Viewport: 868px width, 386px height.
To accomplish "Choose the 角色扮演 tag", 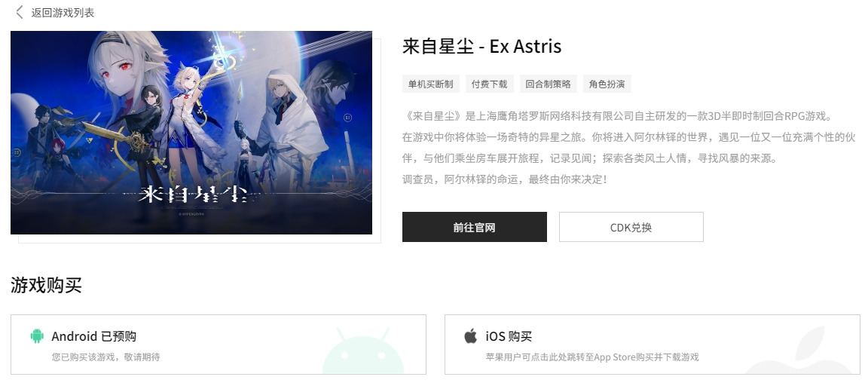I will (x=607, y=84).
